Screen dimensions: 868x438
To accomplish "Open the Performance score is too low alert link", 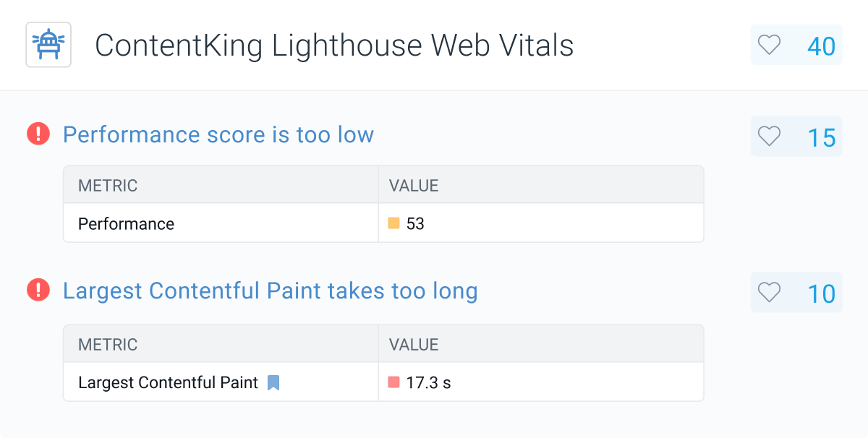I will coord(218,134).
